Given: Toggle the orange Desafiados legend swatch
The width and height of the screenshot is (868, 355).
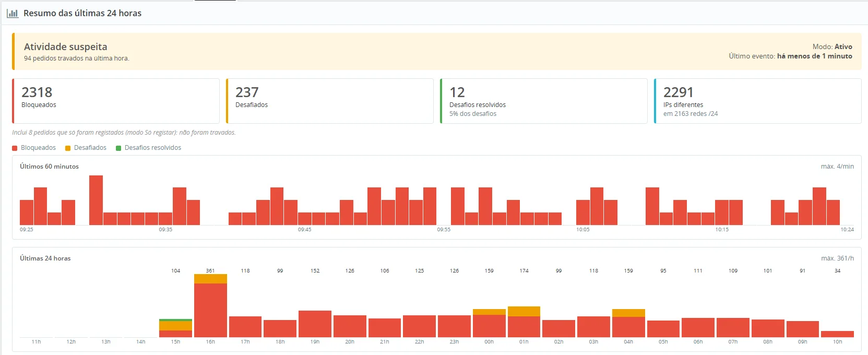Looking at the screenshot, I should (68, 148).
